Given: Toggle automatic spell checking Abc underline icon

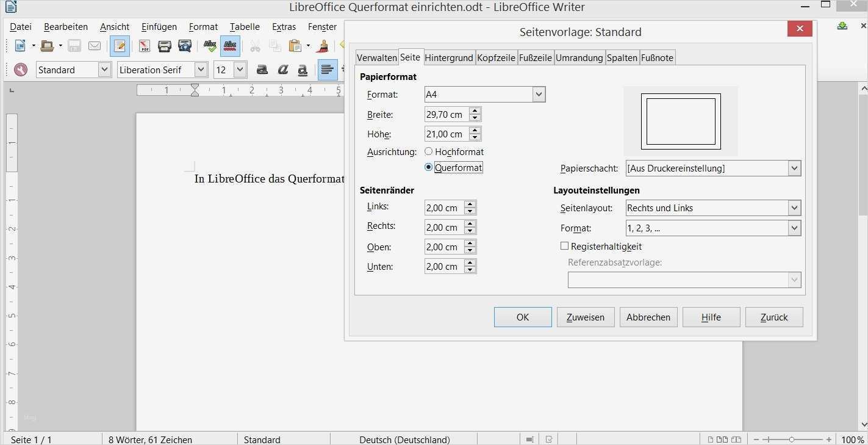Looking at the screenshot, I should (x=230, y=46).
